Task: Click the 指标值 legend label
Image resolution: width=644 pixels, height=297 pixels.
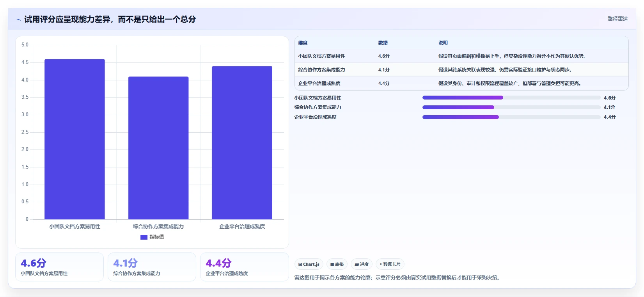Action: click(157, 237)
